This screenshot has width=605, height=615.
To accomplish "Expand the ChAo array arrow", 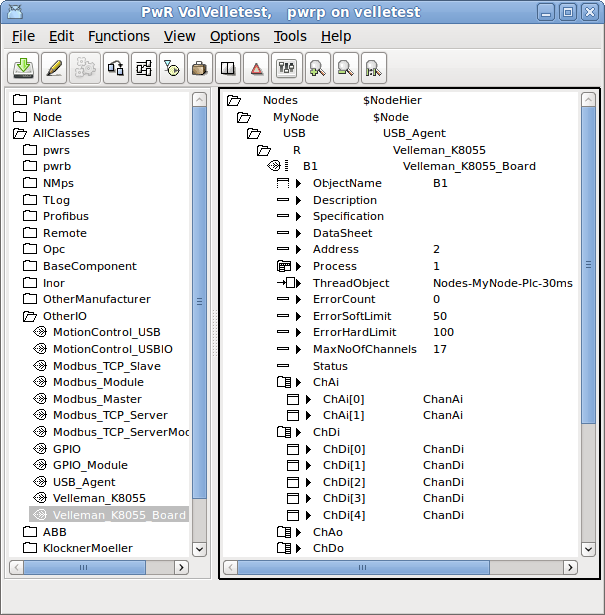I will tap(298, 532).
